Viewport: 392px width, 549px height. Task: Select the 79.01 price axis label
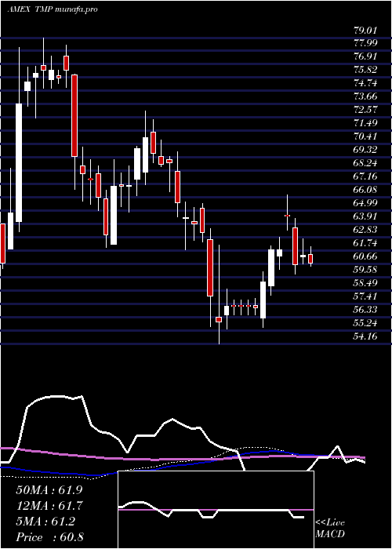(x=365, y=30)
